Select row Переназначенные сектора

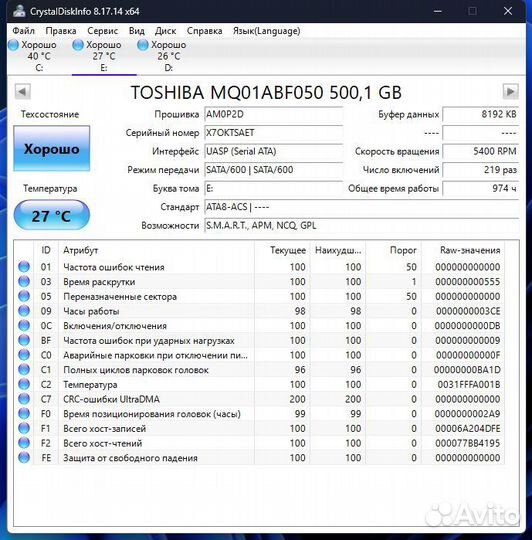click(x=259, y=296)
